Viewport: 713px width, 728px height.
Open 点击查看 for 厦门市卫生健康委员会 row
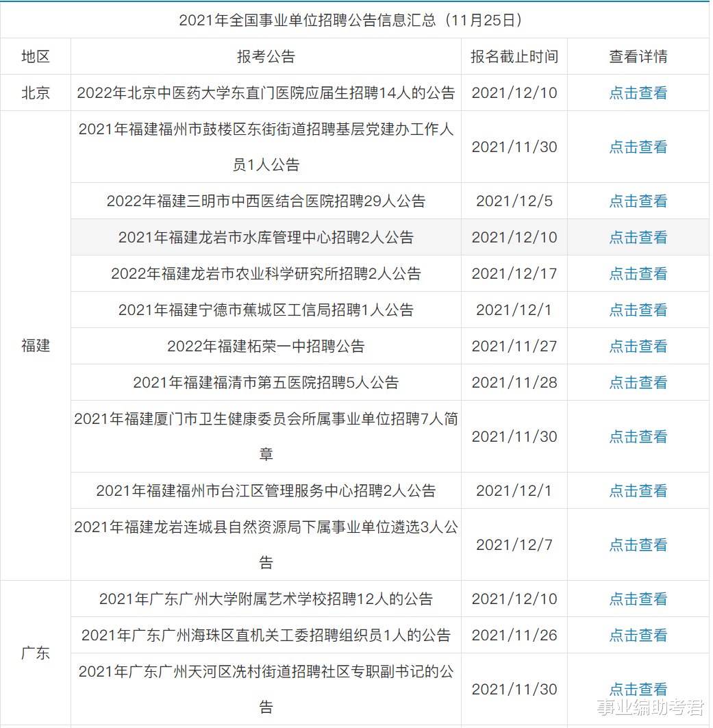coord(638,436)
